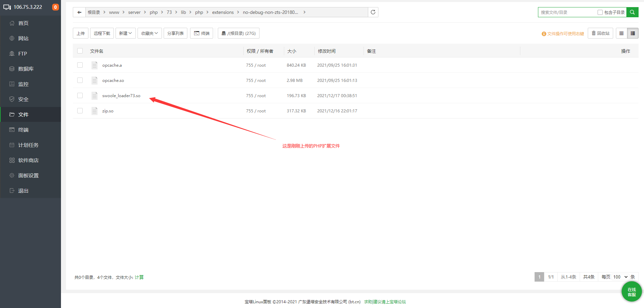
Task: Switch to grid icon view
Action: 621,33
